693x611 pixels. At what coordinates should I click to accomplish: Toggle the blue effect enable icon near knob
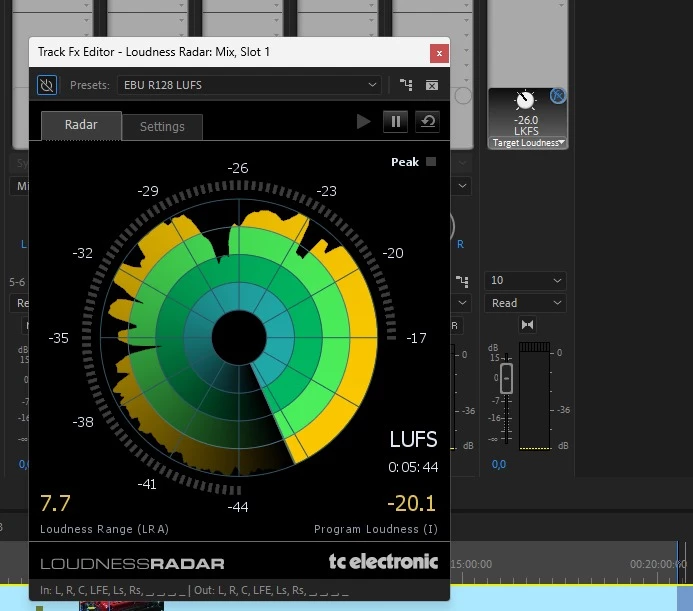click(558, 95)
